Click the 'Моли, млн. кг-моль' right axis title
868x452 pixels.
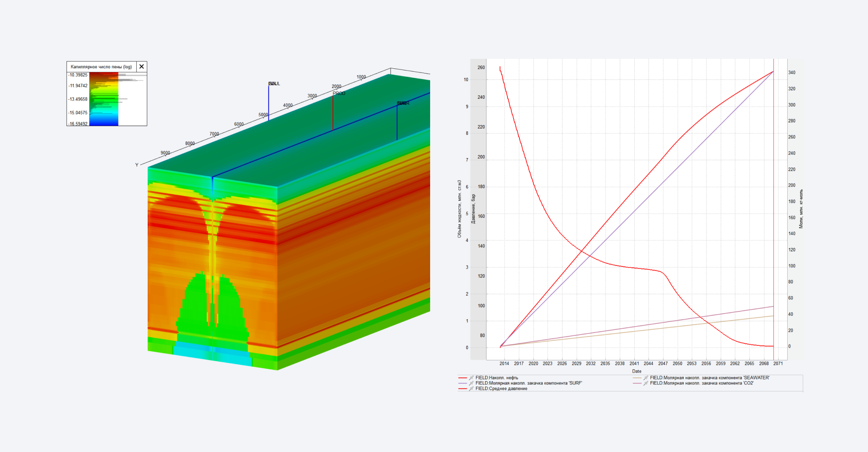coord(801,209)
